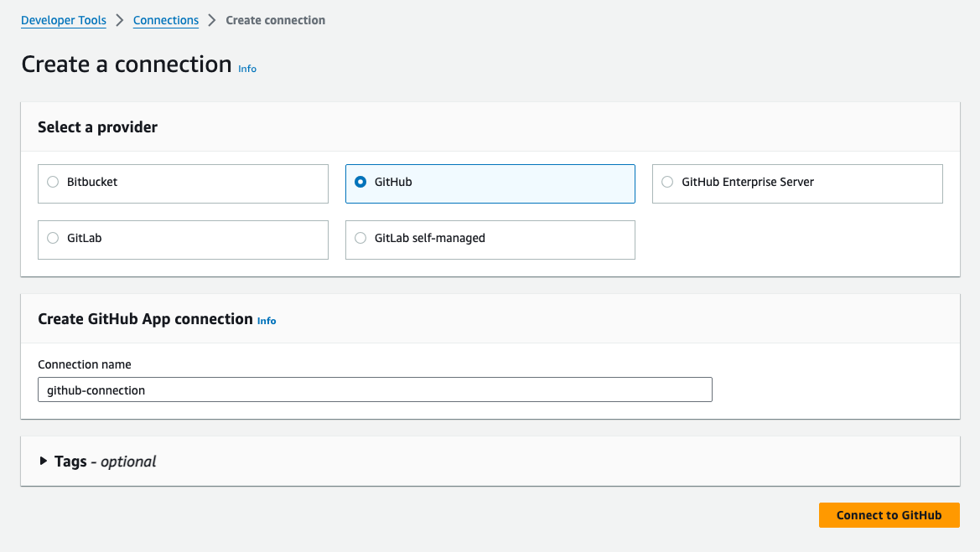
Task: Choose GitHub Enterprise Server as provider
Action: [x=667, y=182]
